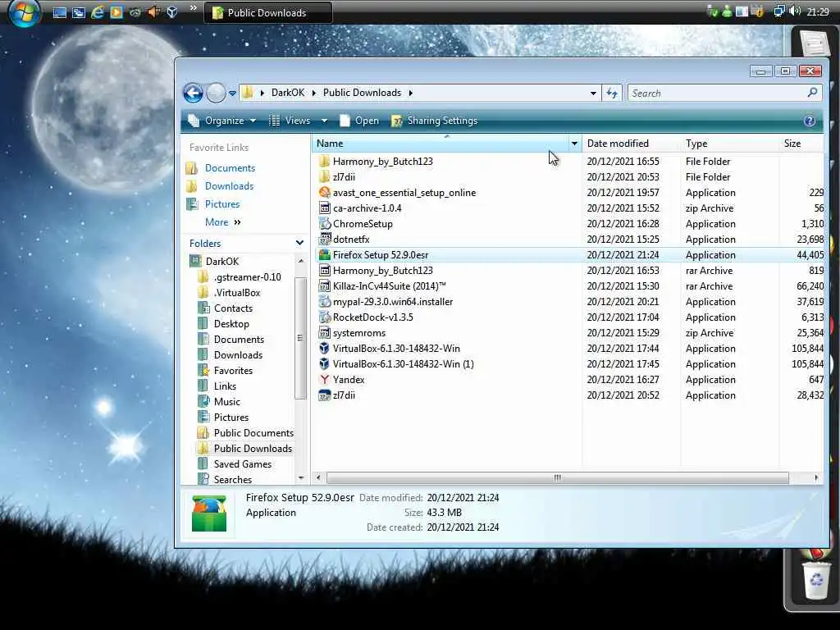Sort by Date modified column
This screenshot has height=630, width=840.
tap(631, 144)
